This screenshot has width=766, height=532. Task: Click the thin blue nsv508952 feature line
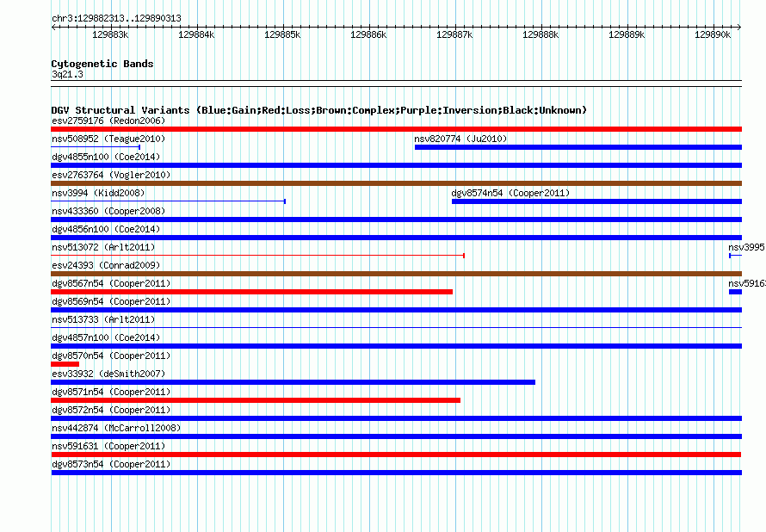click(x=96, y=147)
